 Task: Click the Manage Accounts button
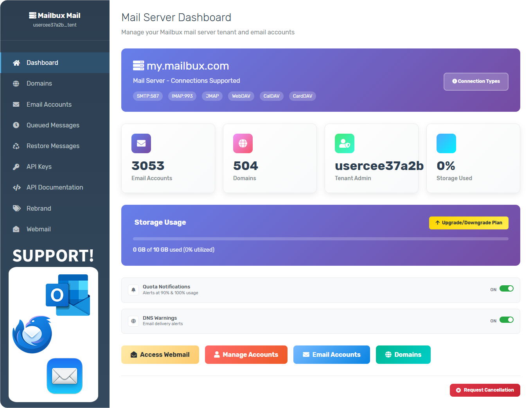tap(246, 355)
